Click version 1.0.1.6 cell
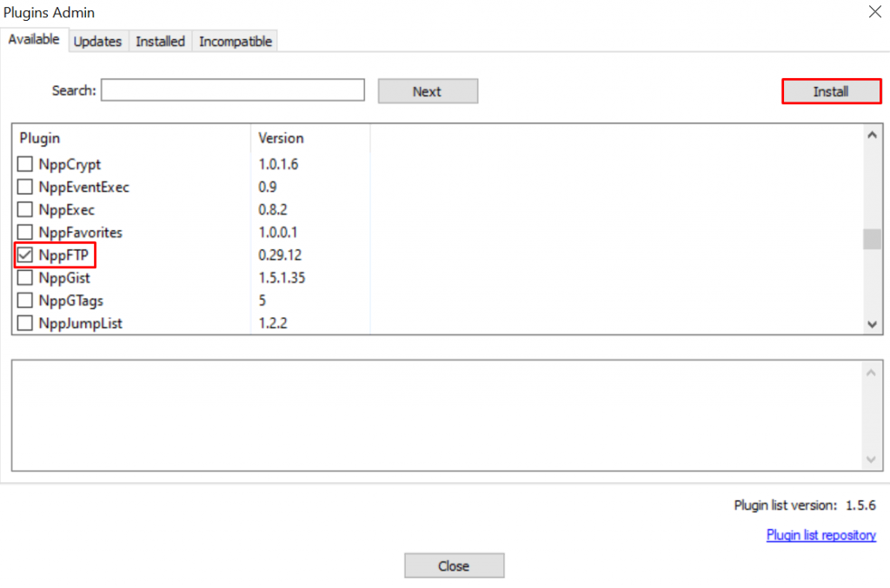Screen dimensions: 890x588 point(278,164)
